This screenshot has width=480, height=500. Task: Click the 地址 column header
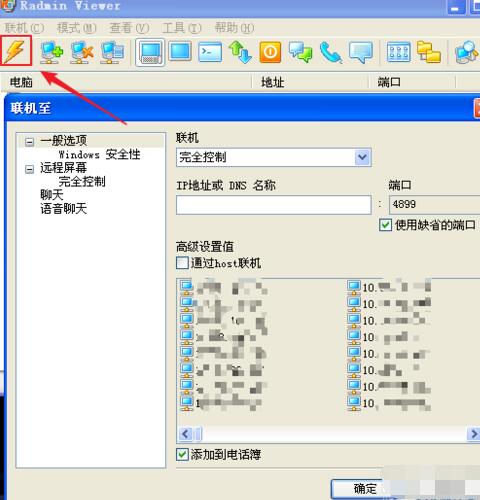point(310,82)
